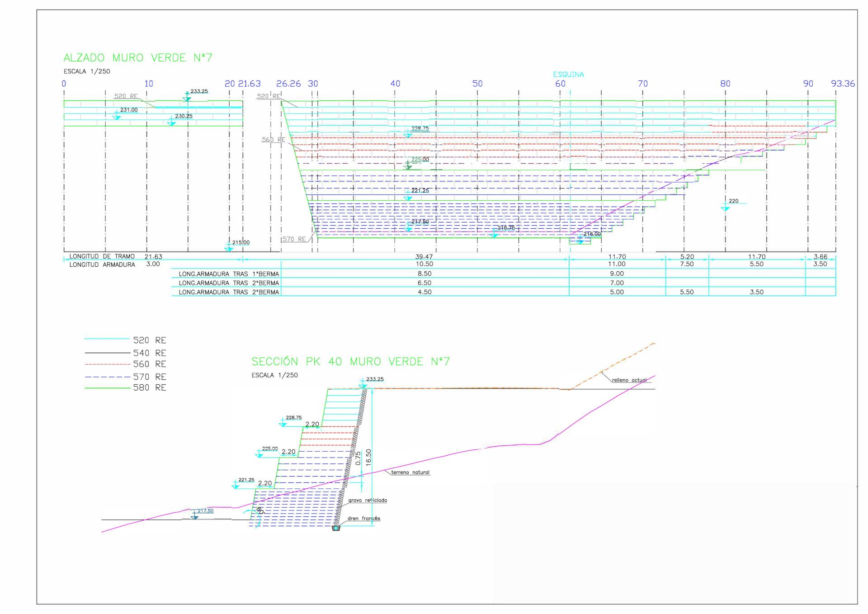
Task: Click station number 93.36 on the axis
Action: coord(843,84)
